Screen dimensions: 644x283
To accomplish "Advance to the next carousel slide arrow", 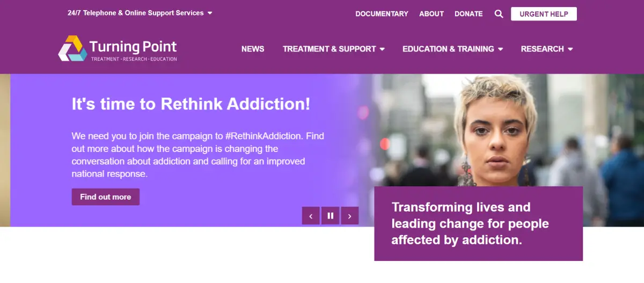I will 350,216.
